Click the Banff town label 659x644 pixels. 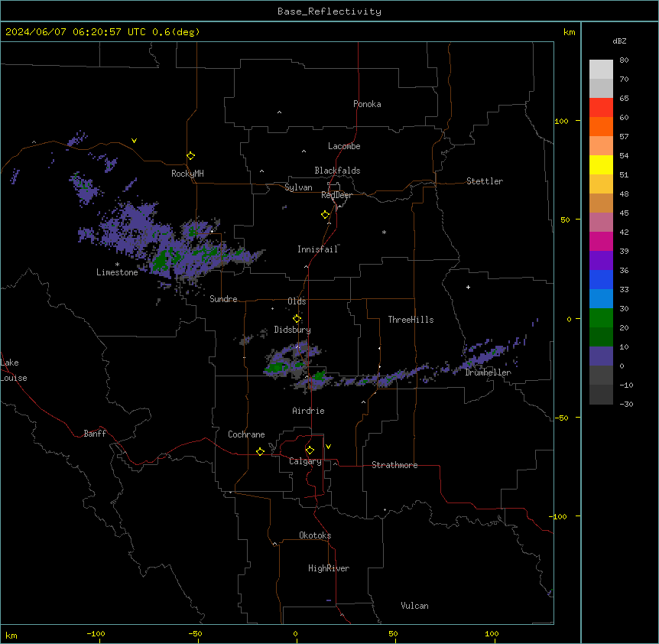point(95,434)
